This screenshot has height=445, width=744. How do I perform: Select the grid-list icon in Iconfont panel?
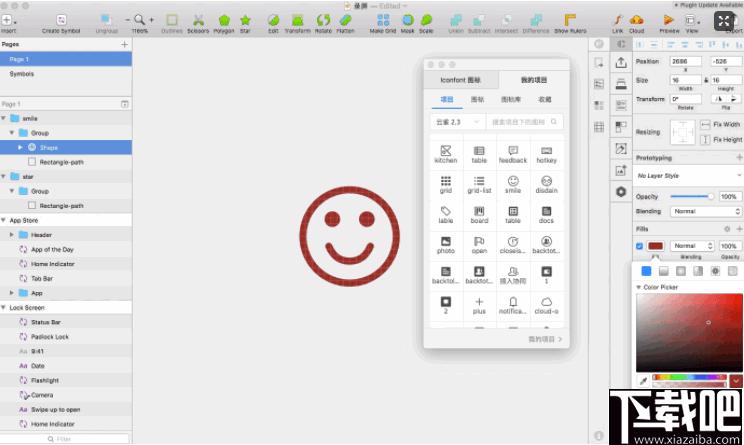pos(479,184)
